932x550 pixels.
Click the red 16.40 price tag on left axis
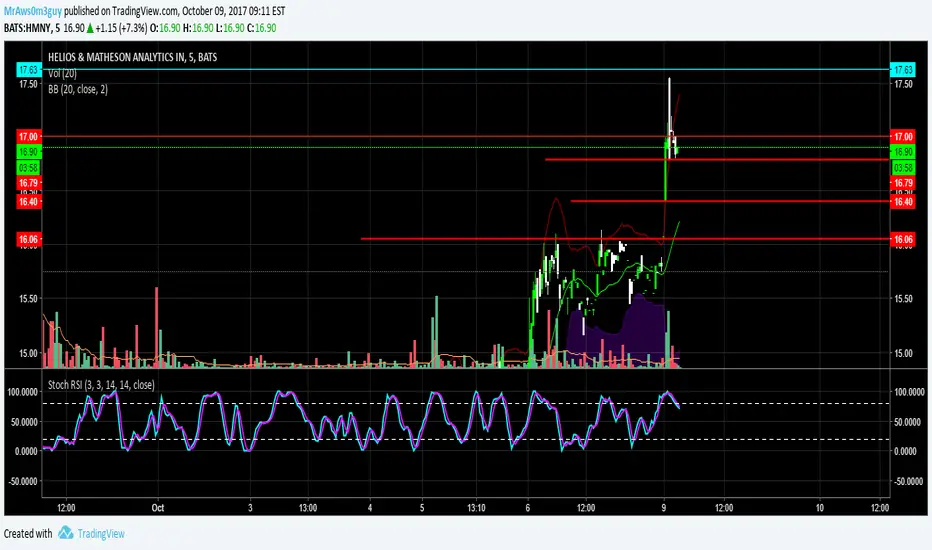29,202
